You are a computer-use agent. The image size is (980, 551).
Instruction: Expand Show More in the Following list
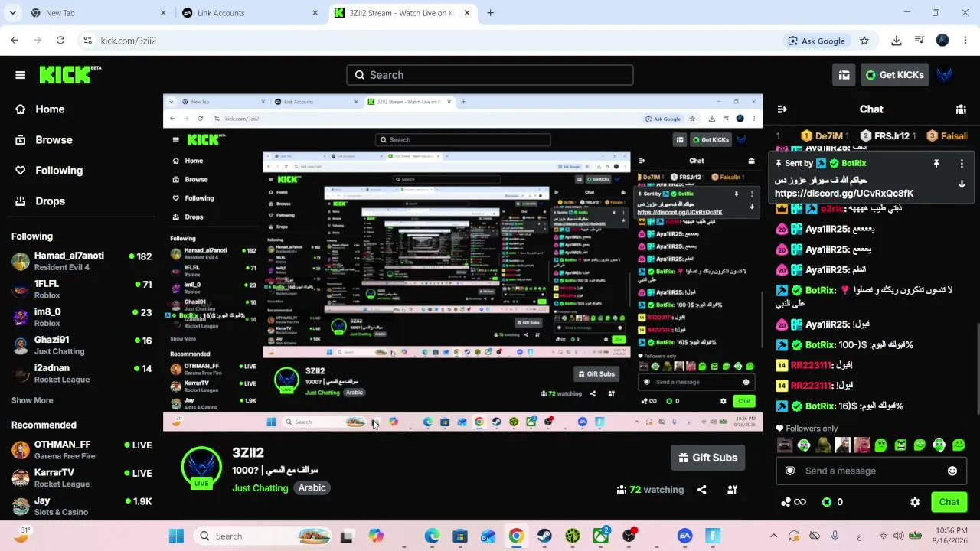(32, 400)
